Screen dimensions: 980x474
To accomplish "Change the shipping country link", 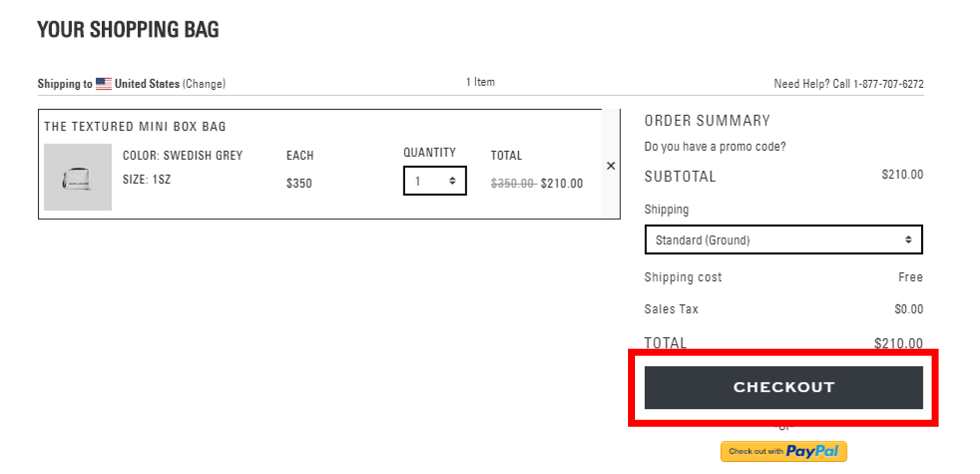I will [x=204, y=84].
